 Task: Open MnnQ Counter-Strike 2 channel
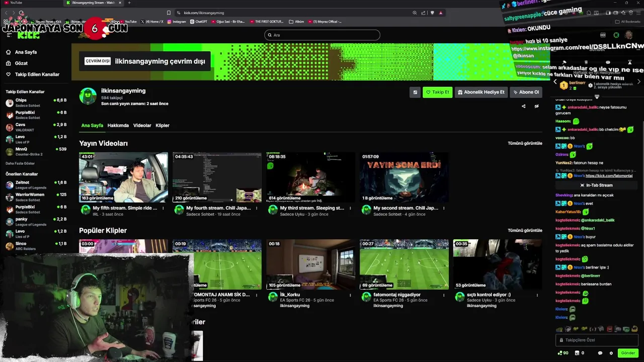[35, 151]
